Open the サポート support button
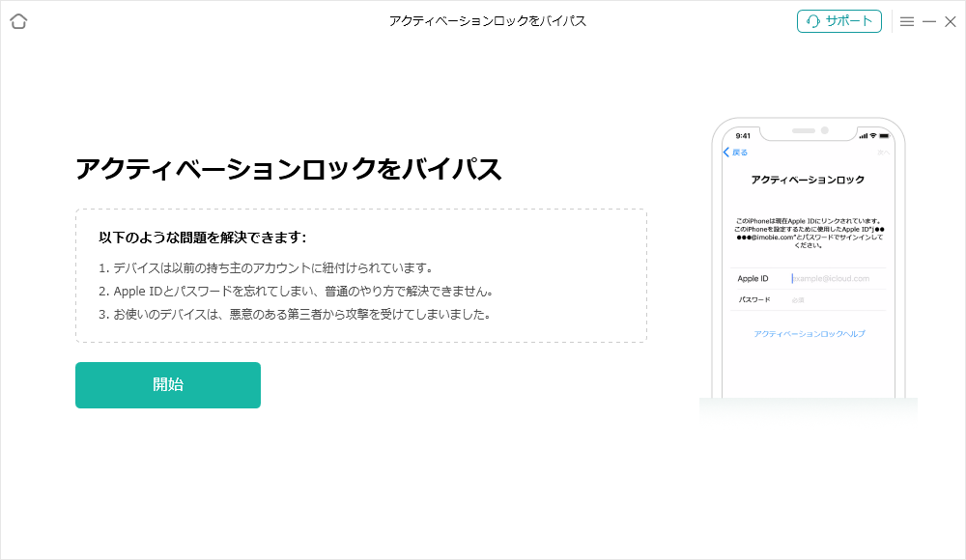The image size is (966, 560). pos(839,21)
